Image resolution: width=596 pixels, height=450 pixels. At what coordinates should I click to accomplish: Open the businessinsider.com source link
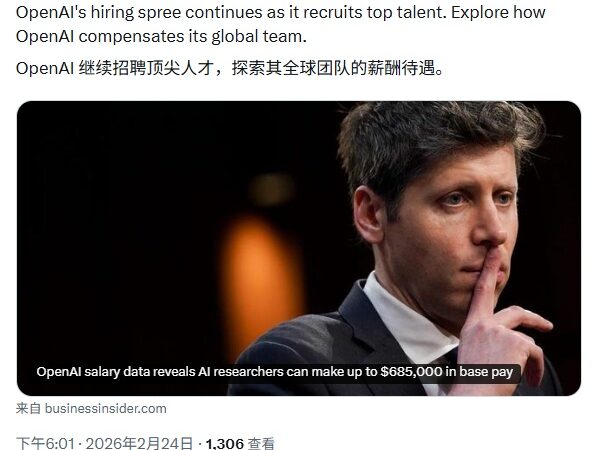click(106, 409)
